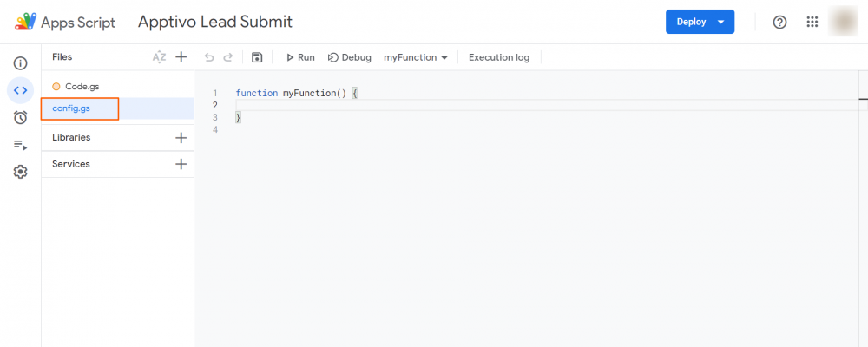Viewport: 868px width, 347px height.
Task: Select the Editor code icon in sidebar
Action: pyautogui.click(x=20, y=90)
